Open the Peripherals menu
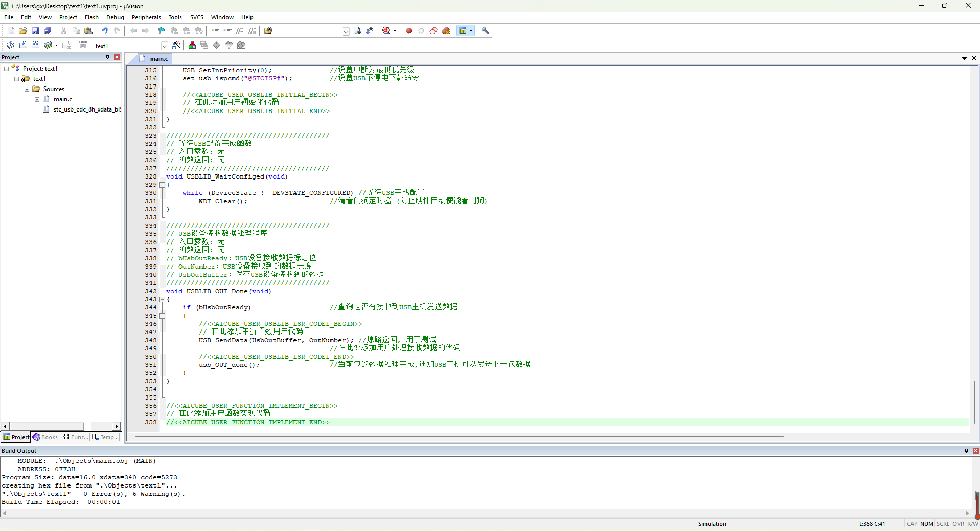Image resolution: width=980 pixels, height=531 pixels. click(x=146, y=17)
